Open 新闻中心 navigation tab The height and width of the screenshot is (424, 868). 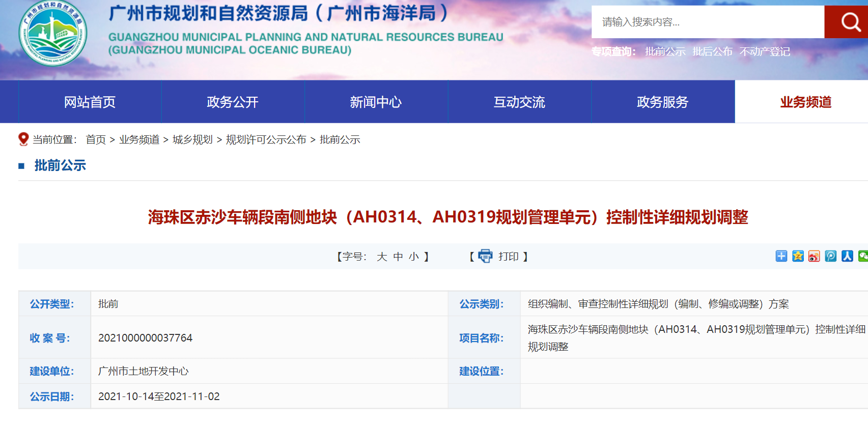click(376, 102)
